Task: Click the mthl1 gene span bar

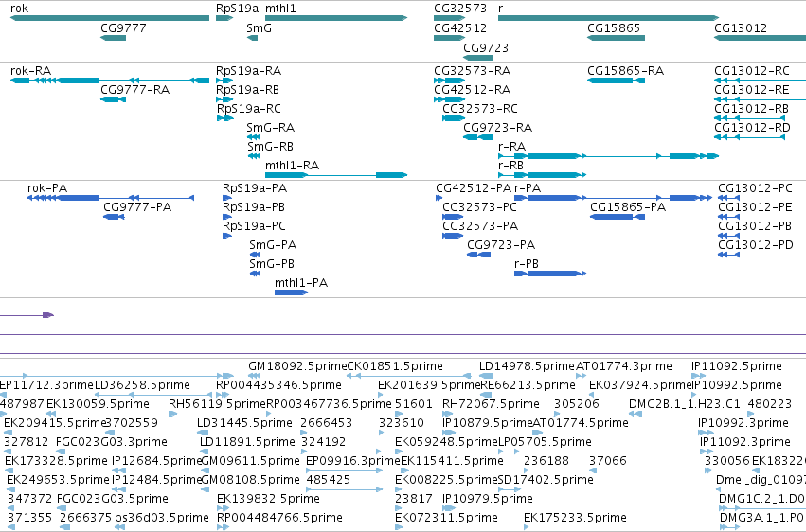Action: pos(336,18)
